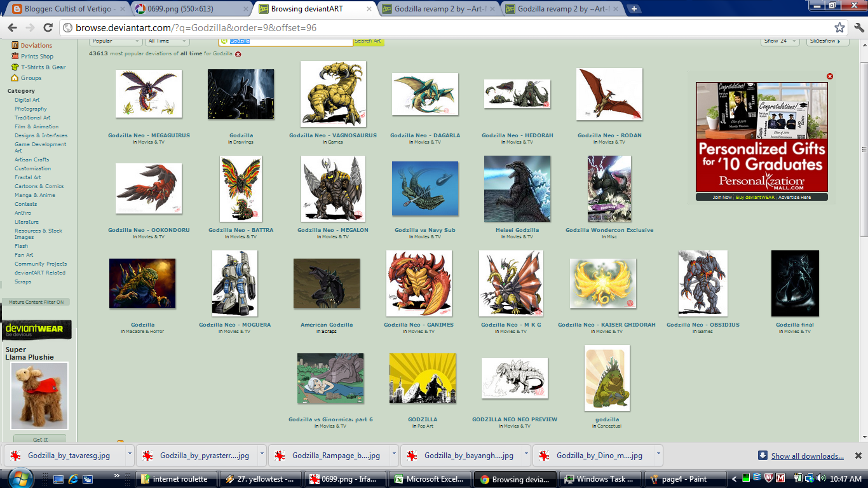This screenshot has width=868, height=488.
Task: Open a new browser tab
Action: pyautogui.click(x=634, y=9)
